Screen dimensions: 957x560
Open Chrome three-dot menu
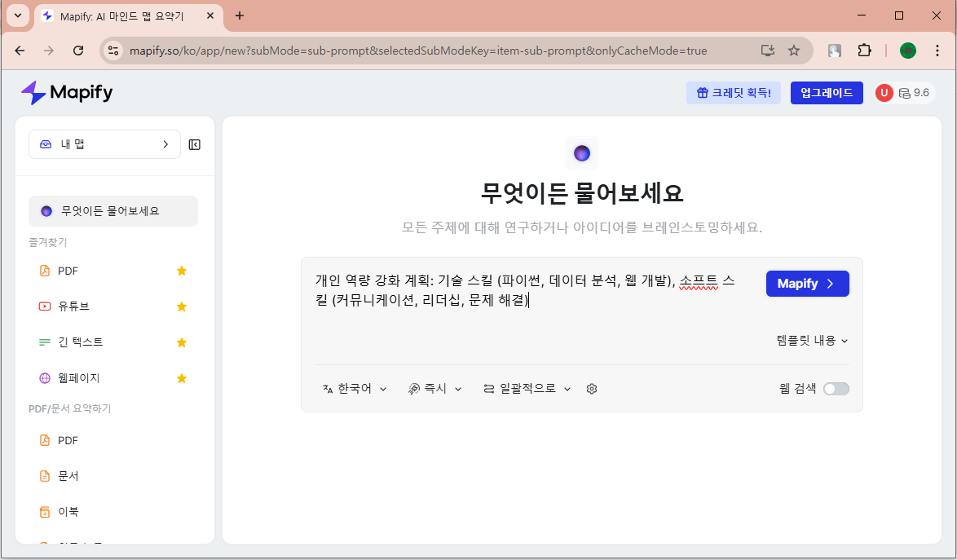(937, 51)
